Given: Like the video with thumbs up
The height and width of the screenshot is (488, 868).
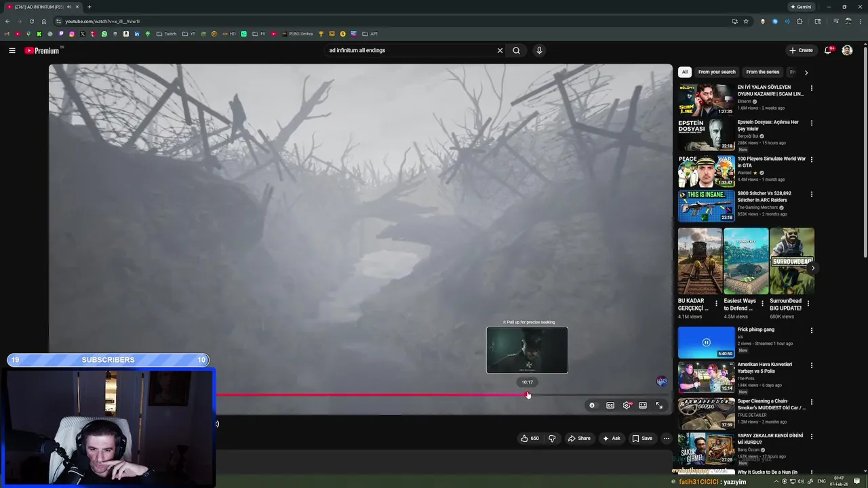Looking at the screenshot, I should tap(530, 439).
